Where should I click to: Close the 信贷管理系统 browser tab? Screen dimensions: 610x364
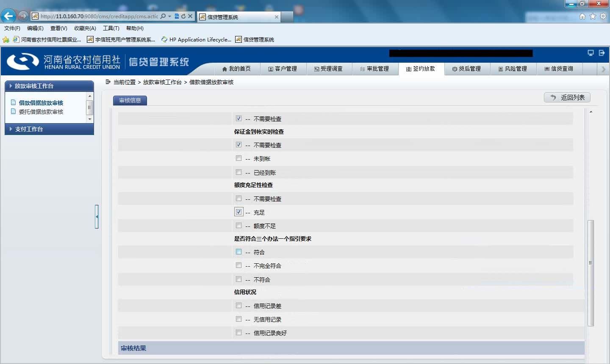[x=277, y=17]
